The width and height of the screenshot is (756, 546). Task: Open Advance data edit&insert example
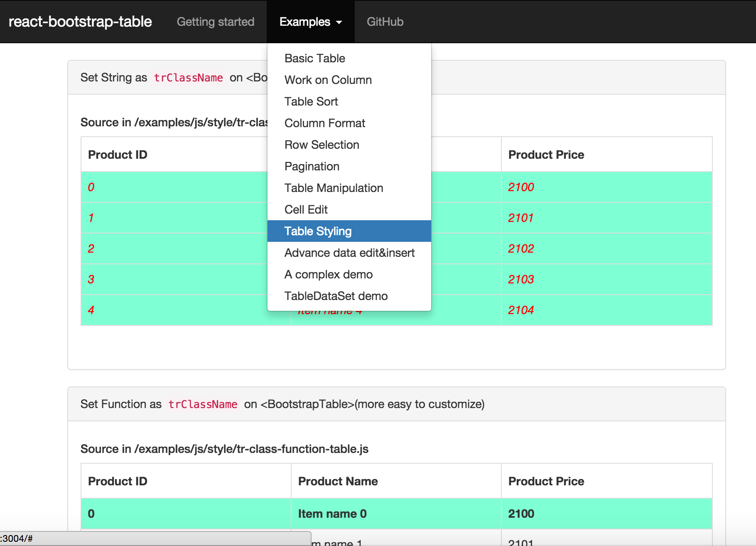pyautogui.click(x=349, y=253)
